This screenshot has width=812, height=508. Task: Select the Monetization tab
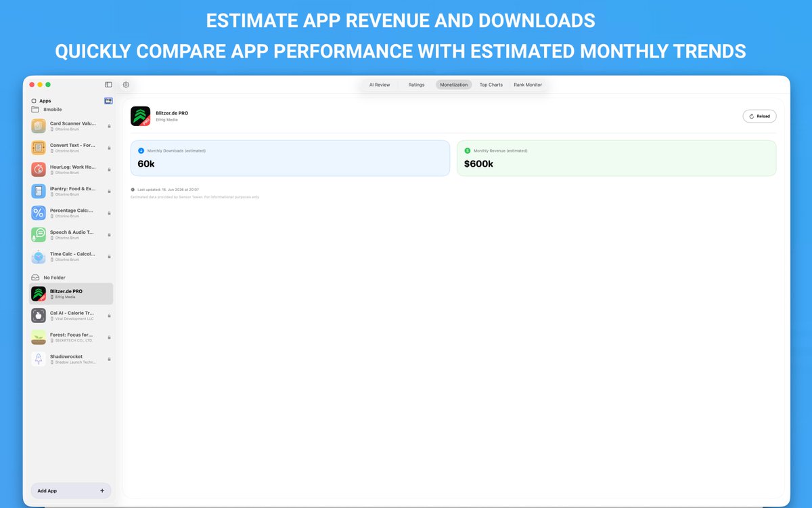(454, 85)
